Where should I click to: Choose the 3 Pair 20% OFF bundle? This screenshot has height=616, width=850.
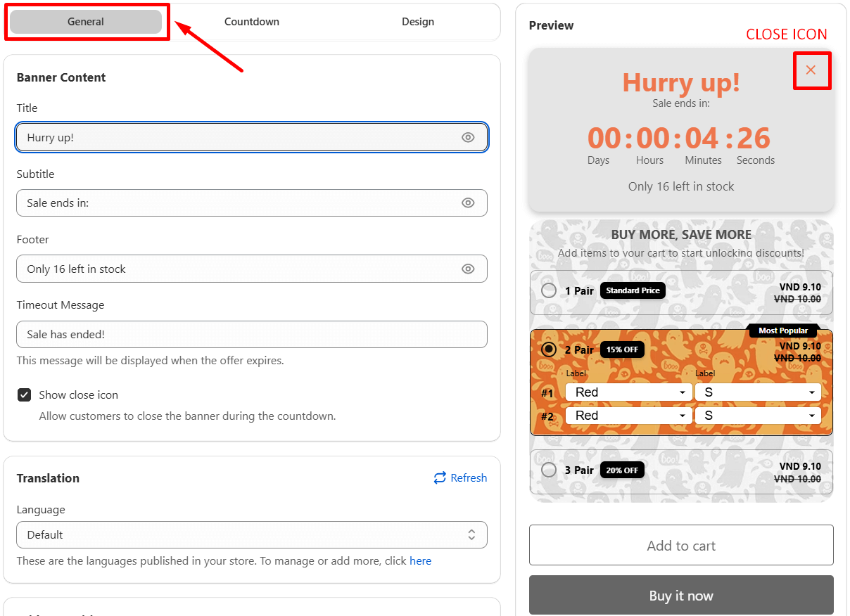coord(549,470)
